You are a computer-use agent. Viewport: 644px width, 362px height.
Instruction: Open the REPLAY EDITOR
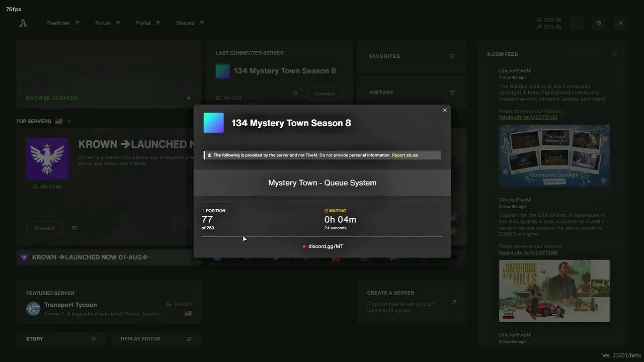click(x=155, y=339)
